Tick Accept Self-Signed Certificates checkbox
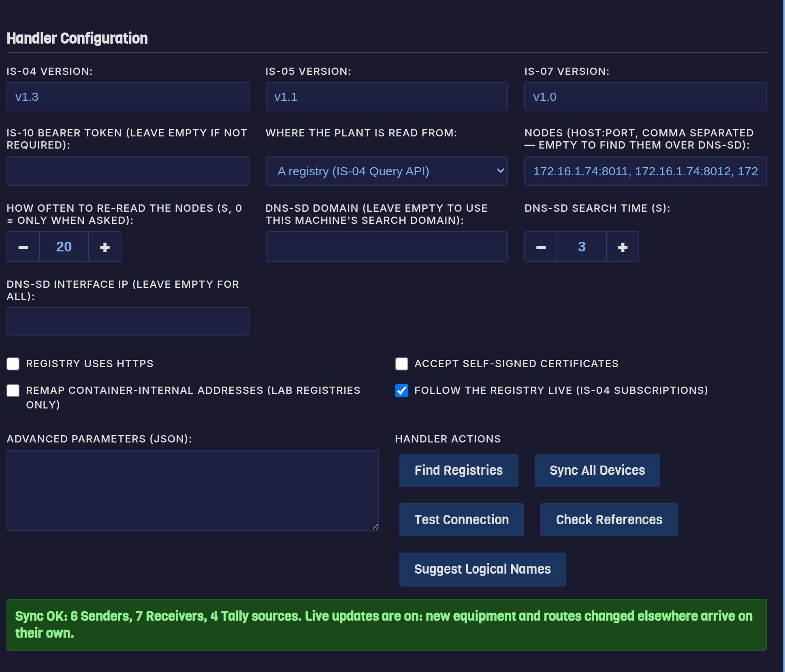The height and width of the screenshot is (672, 785). [x=401, y=364]
